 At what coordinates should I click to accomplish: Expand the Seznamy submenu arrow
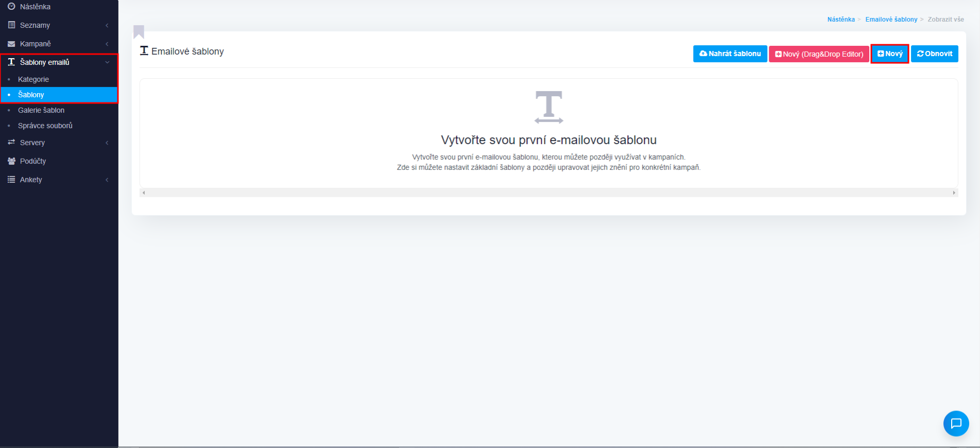click(107, 25)
